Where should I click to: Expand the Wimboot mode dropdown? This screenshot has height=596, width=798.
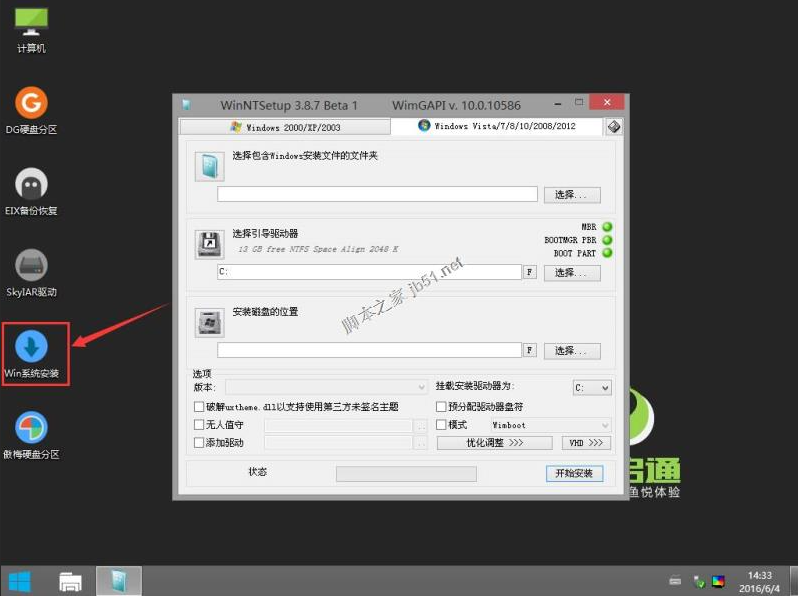551,425
